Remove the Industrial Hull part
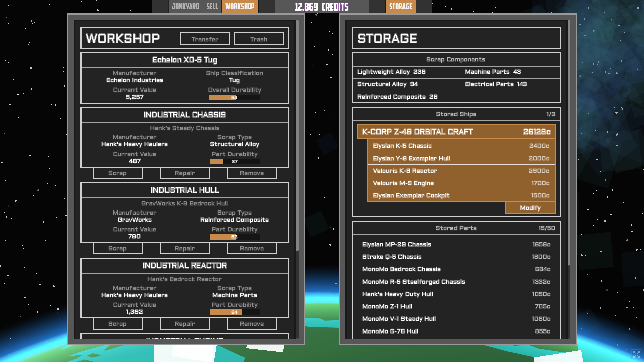644x362 pixels. 252,248
